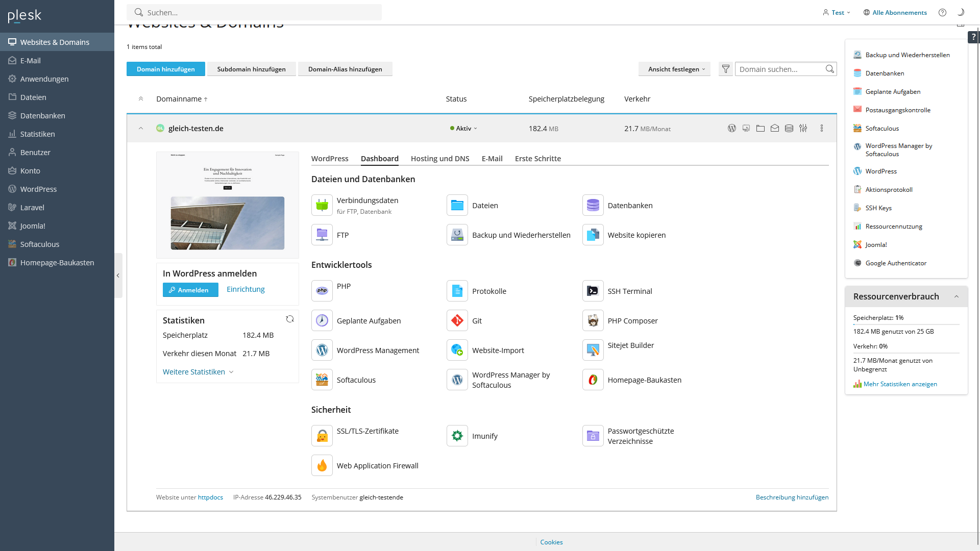The image size is (980, 551).
Task: Open the SSL/TLS-Zertifikate padlock icon
Action: click(x=322, y=436)
